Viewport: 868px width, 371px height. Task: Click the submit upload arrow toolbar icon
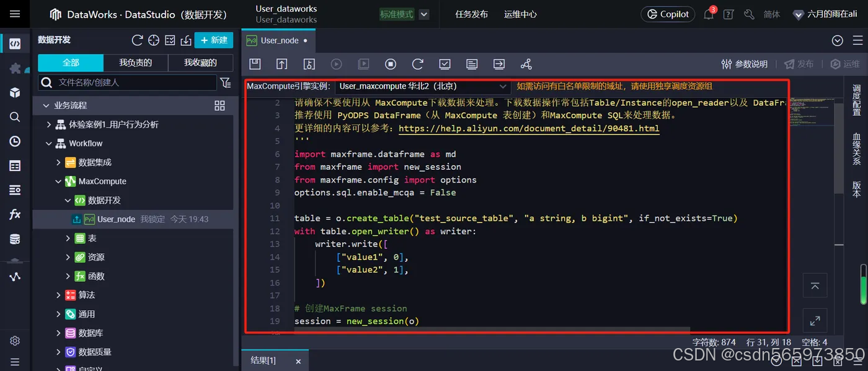click(282, 64)
